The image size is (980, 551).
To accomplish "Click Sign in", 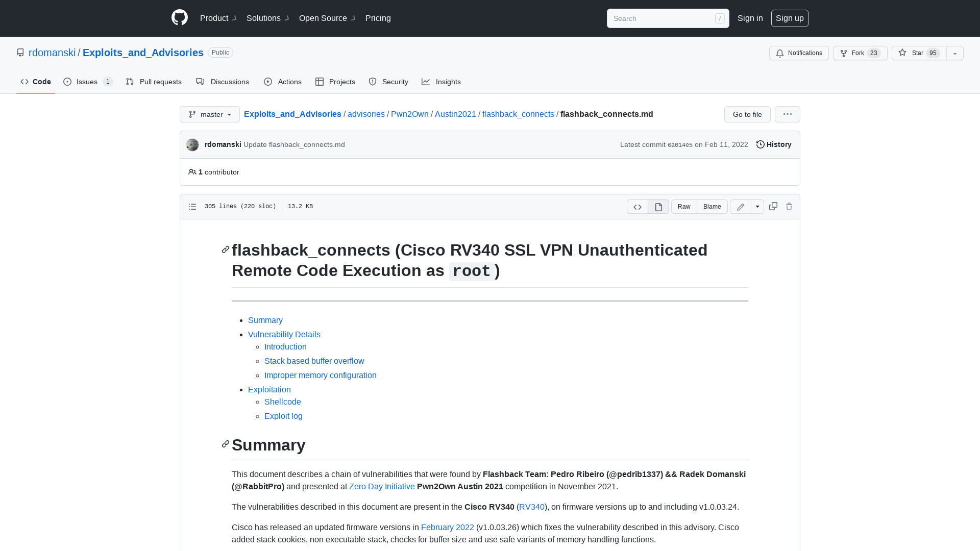I will click(750, 18).
